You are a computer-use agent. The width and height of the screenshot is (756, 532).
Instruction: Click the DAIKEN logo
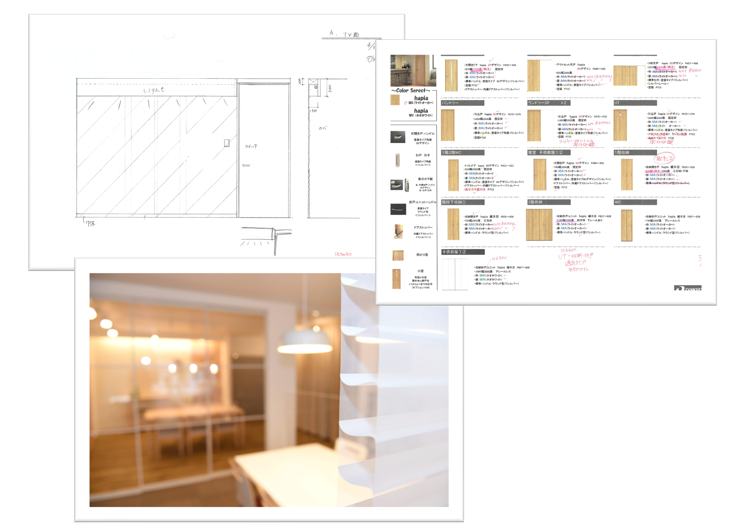click(687, 288)
